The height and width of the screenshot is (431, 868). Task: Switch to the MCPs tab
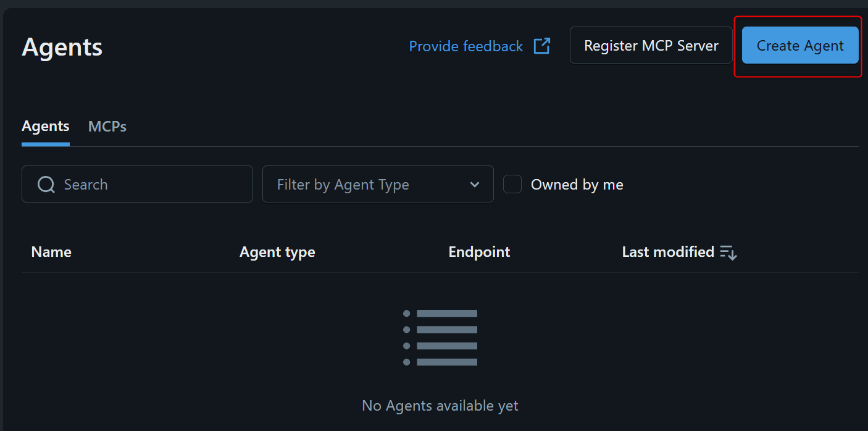107,127
